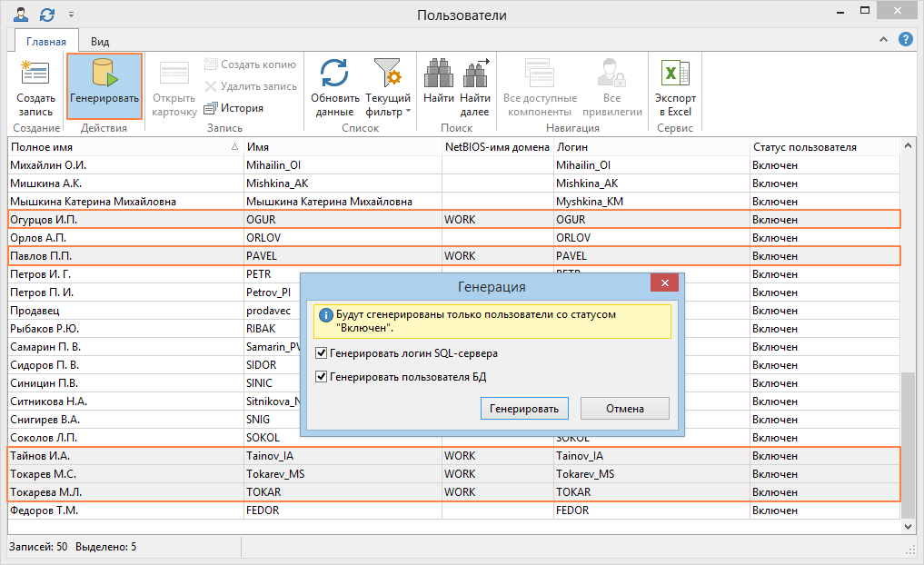The image size is (924, 565).
Task: Toggle Генерировать пользователя БД checkbox
Action: [x=320, y=377]
